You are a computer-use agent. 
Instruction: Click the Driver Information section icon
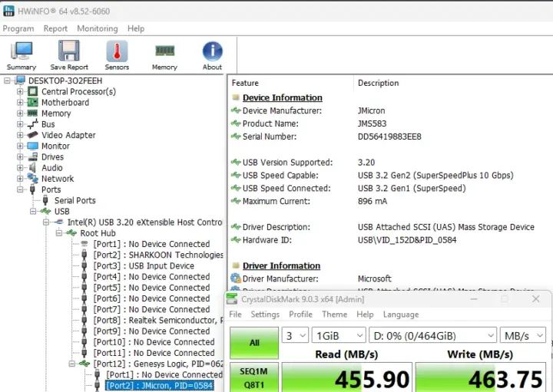pos(236,265)
